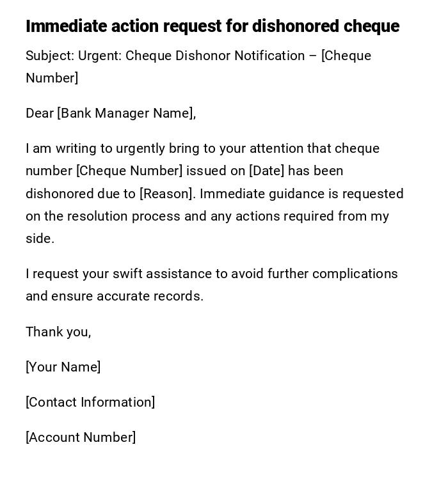Click the word "complications" in second paragraph

pyautogui.click(x=355, y=274)
